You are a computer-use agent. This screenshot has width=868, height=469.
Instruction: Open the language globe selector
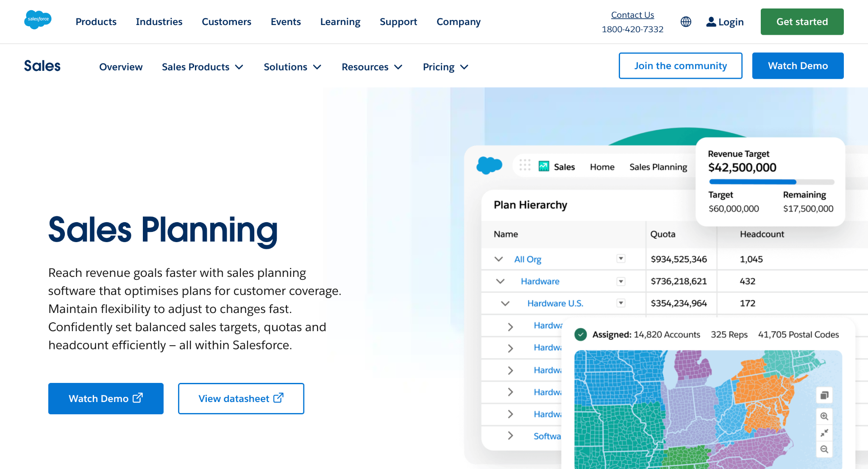686,22
